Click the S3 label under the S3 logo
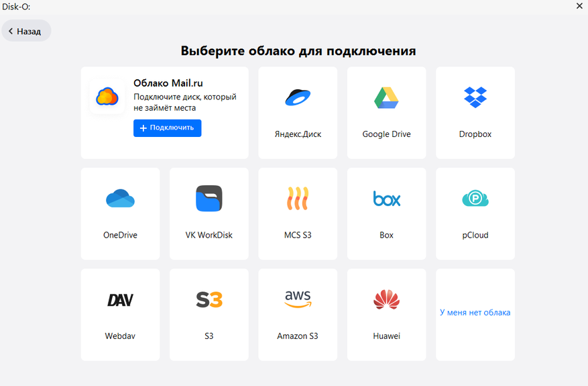Viewport: 588px width, 386px height. [209, 336]
